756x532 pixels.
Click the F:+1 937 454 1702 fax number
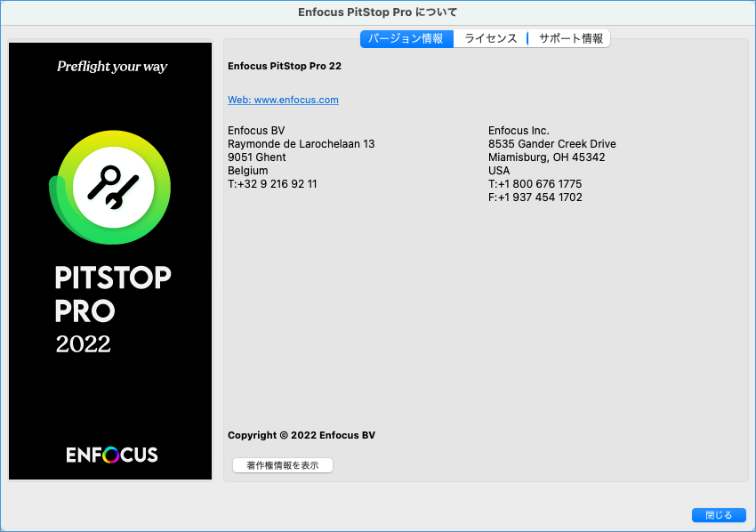pos(535,197)
